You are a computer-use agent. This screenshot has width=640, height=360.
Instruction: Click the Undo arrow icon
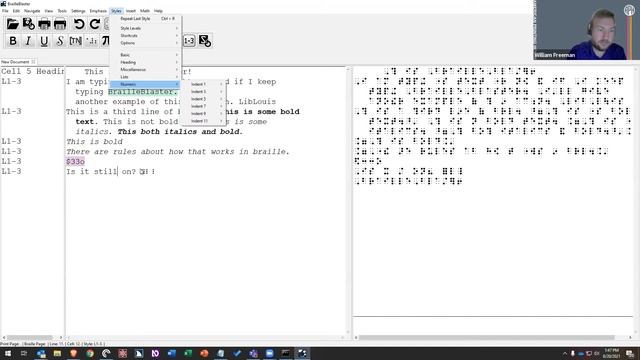[79, 24]
